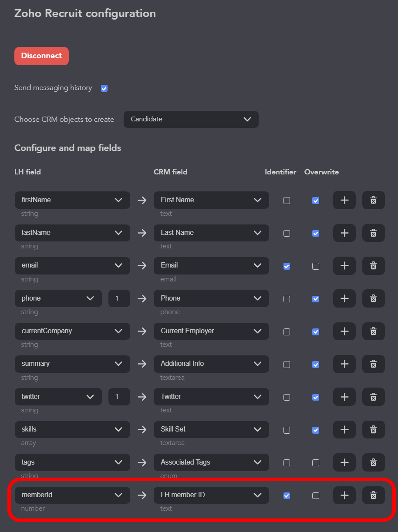This screenshot has width=398, height=532.
Task: Delete the email mapping row
Action: click(373, 266)
